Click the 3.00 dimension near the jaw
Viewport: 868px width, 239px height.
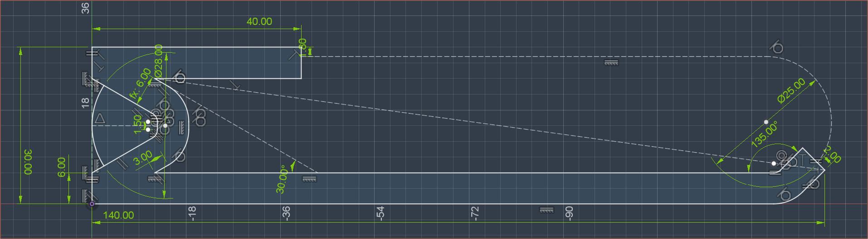(x=143, y=158)
